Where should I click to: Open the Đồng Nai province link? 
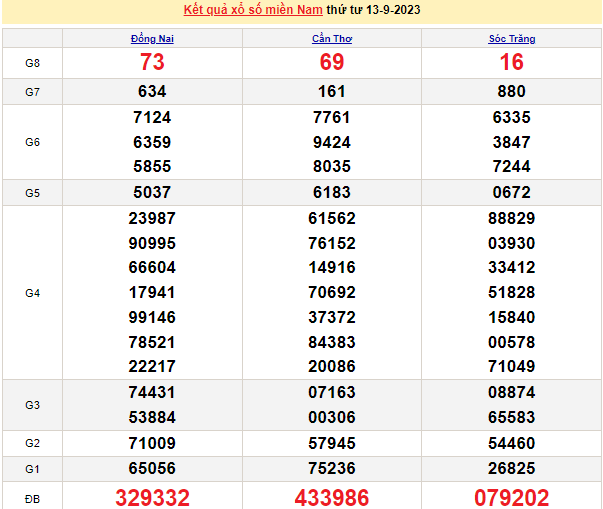152,39
